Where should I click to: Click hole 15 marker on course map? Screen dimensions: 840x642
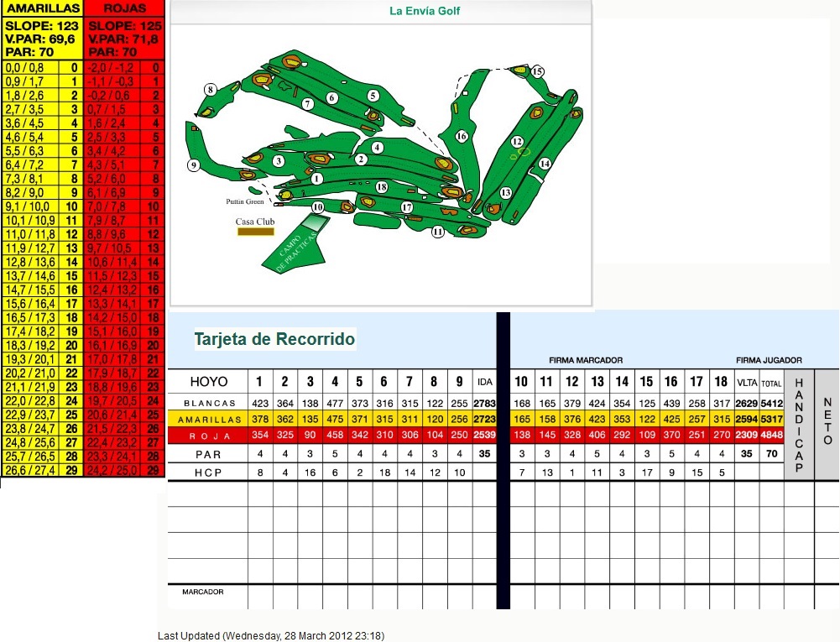tap(537, 71)
